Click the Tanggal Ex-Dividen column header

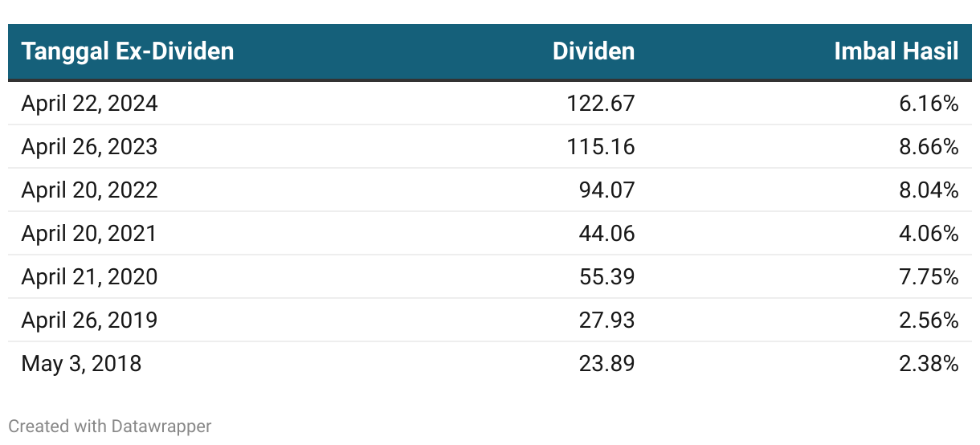point(128,51)
